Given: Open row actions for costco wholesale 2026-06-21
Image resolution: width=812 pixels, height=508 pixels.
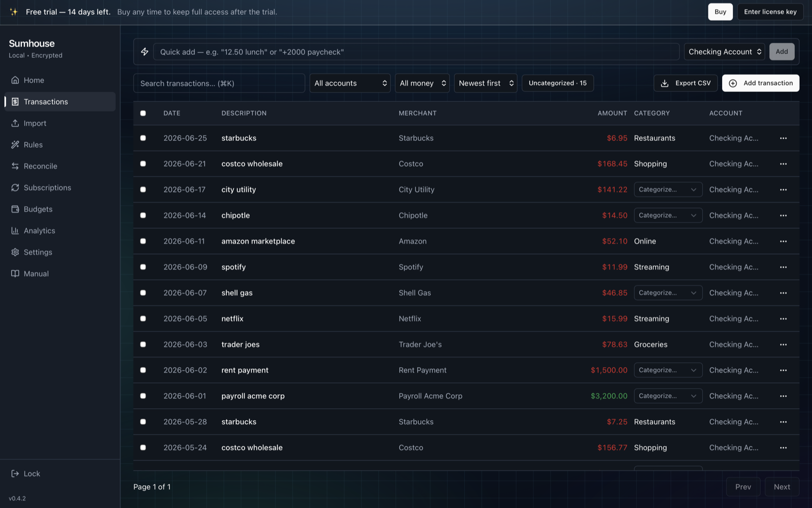Looking at the screenshot, I should (783, 164).
